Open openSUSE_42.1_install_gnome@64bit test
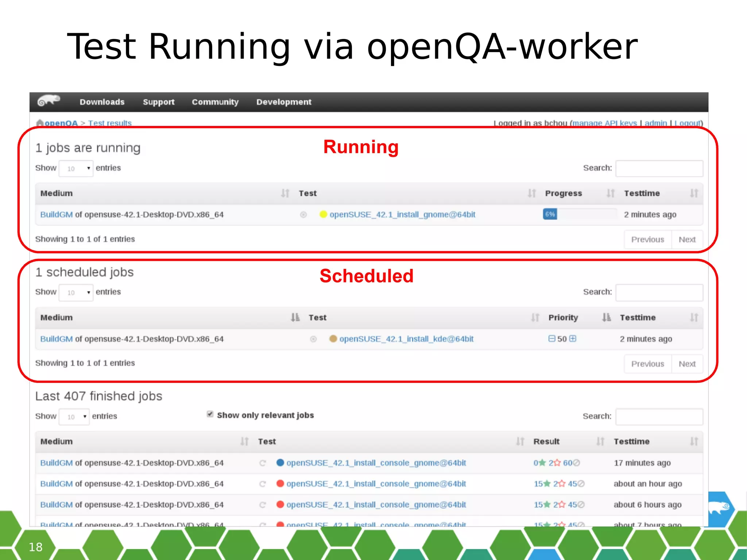 (402, 215)
